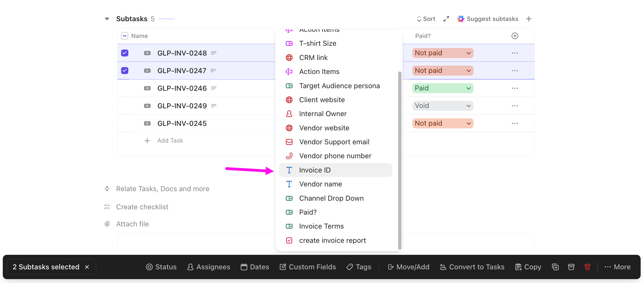Screen dimensions: 644x283
Task: Click the expand Subtasks view icon
Action: pos(446,19)
